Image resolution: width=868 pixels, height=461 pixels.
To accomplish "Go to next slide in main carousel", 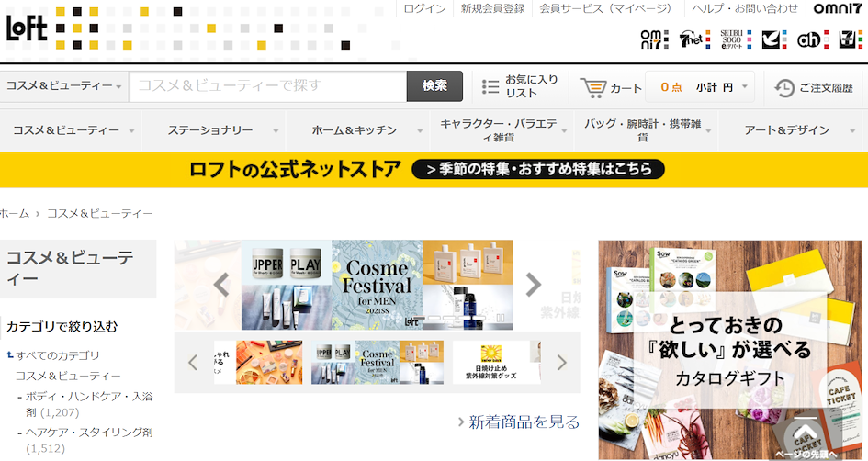I will coord(533,285).
